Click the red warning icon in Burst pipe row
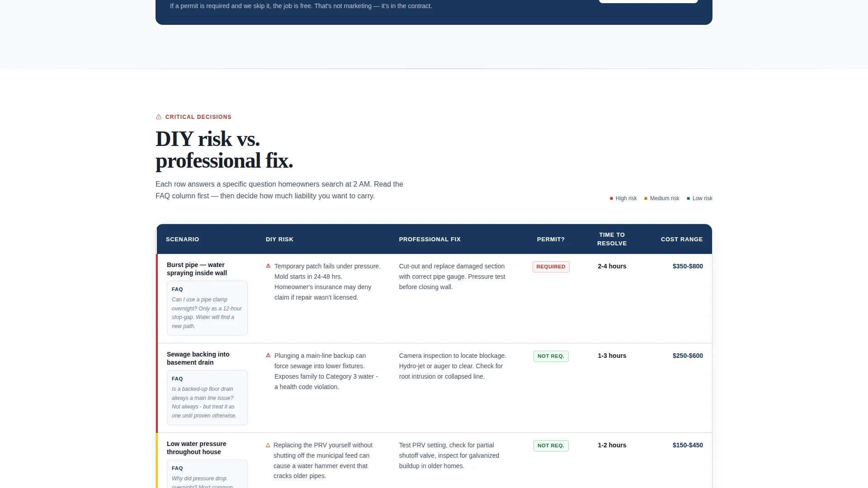This screenshot has width=868, height=488. coord(268,266)
